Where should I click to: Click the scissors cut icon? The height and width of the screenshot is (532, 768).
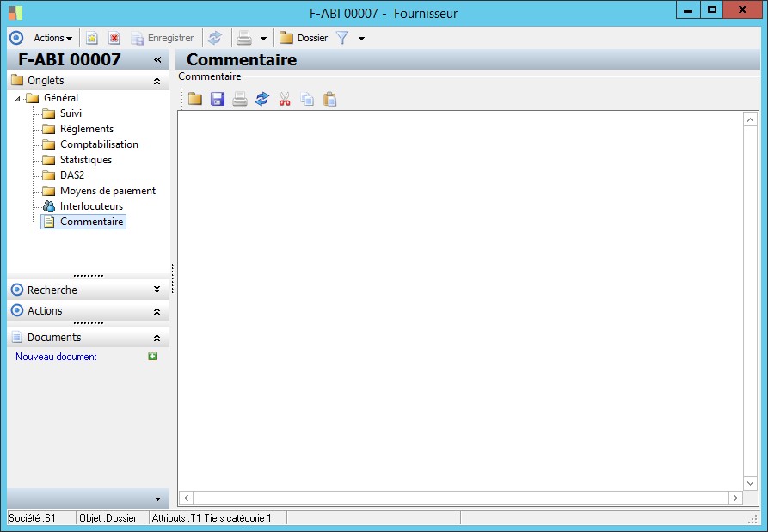[x=285, y=100]
